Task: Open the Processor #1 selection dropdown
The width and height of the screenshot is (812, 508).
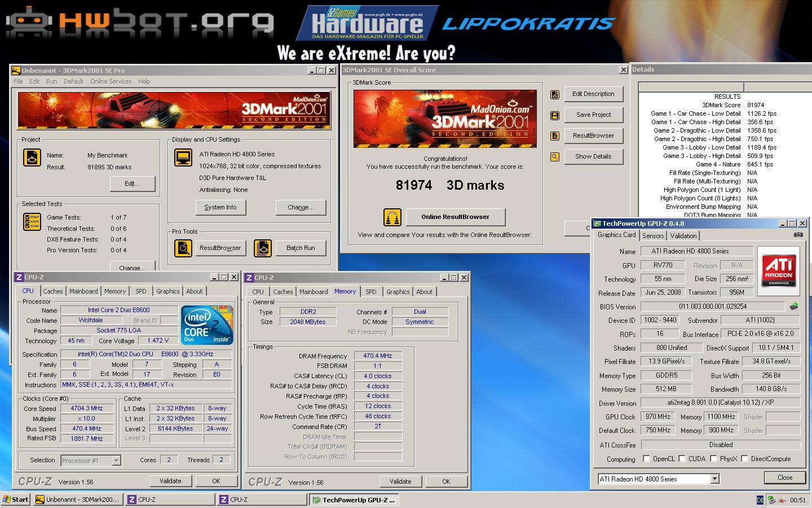Action: coord(116,461)
